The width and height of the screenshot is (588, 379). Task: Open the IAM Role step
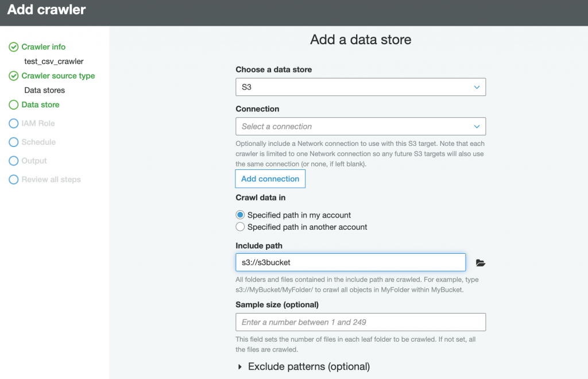point(38,123)
